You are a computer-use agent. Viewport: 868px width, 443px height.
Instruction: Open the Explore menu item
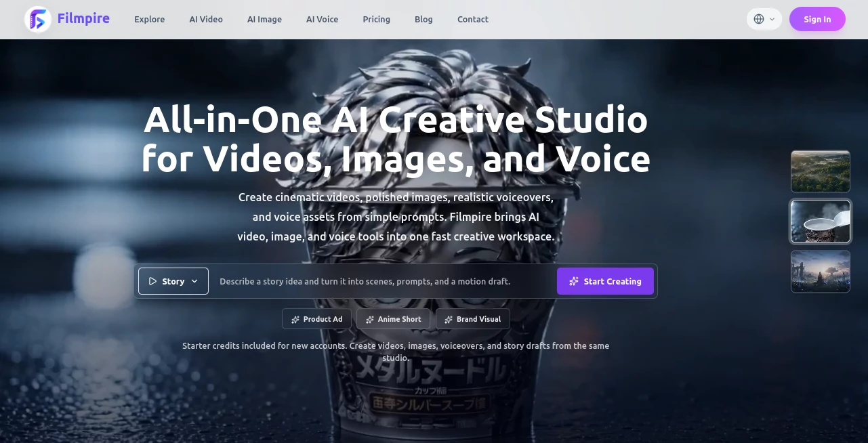[x=149, y=19]
